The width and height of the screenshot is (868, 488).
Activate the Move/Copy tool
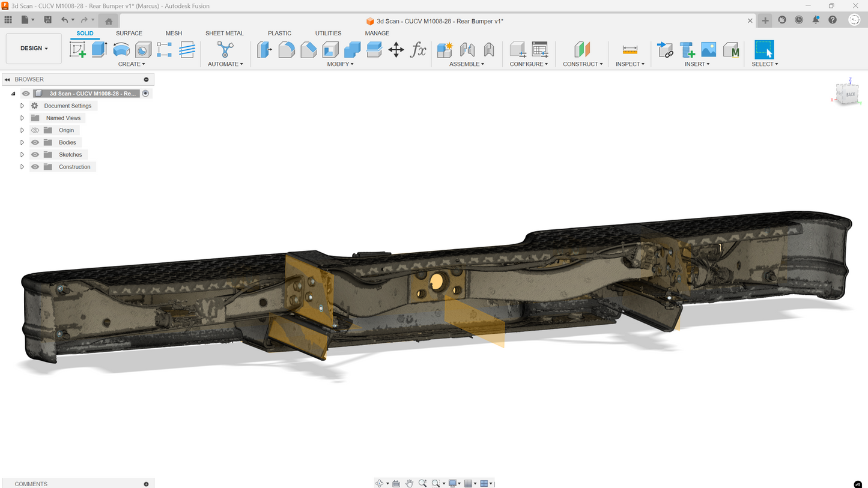[396, 49]
